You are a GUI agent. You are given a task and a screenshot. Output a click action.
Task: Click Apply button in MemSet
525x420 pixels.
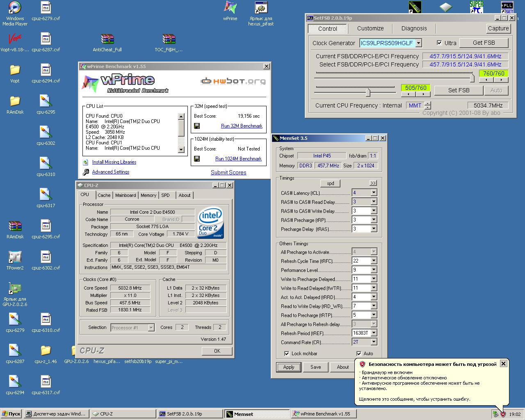pos(289,367)
